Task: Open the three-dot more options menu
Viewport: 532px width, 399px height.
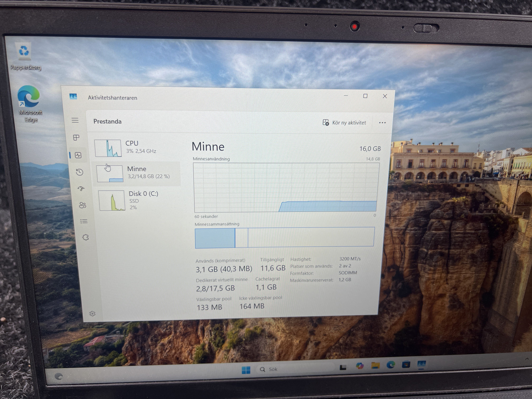Action: [382, 123]
